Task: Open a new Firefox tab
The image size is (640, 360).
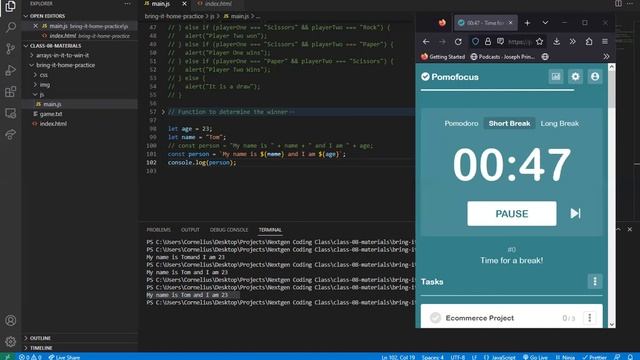Action: (527, 23)
